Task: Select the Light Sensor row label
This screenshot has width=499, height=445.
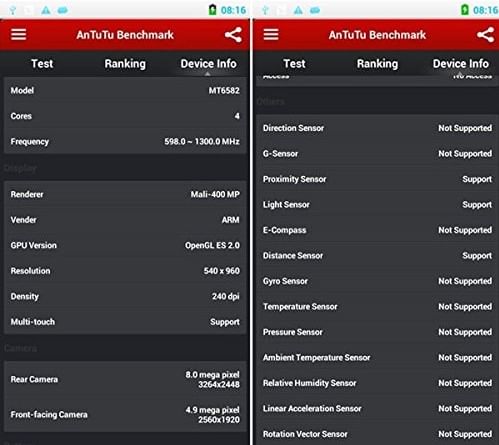Action: click(286, 205)
